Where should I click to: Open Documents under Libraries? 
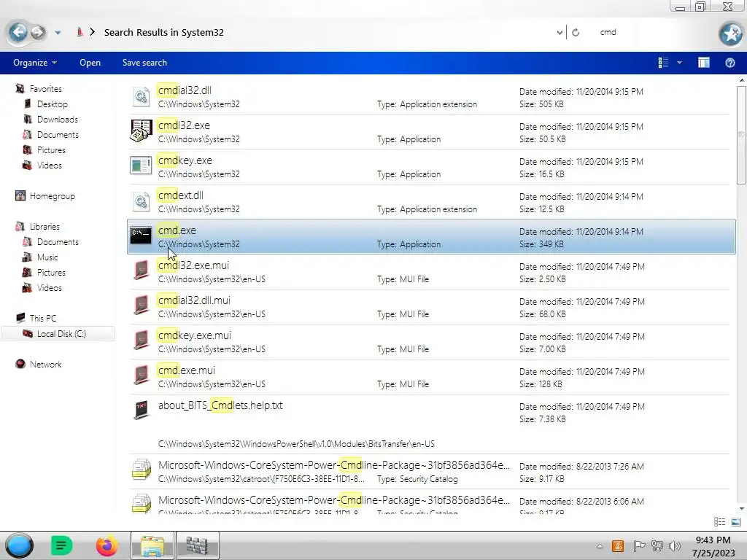(x=58, y=241)
